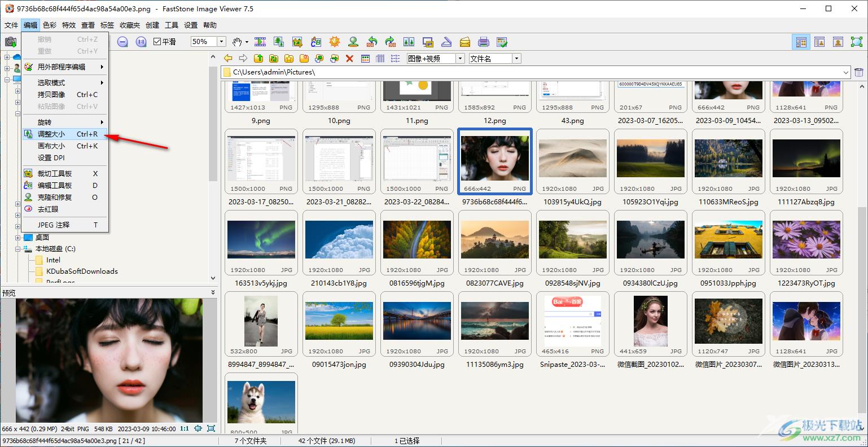Collapse the 预览 panel chevron
Image resolution: width=868 pixels, height=447 pixels.
(213, 292)
